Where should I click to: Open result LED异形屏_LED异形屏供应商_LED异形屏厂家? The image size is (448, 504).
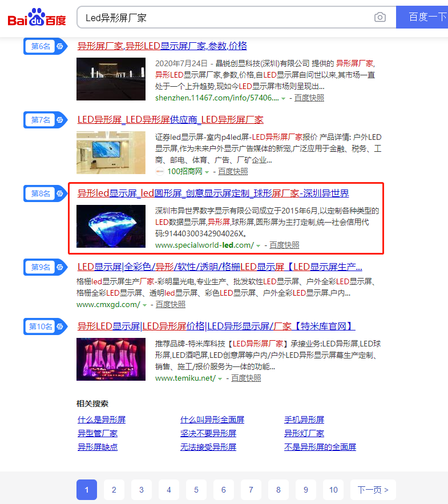point(170,120)
